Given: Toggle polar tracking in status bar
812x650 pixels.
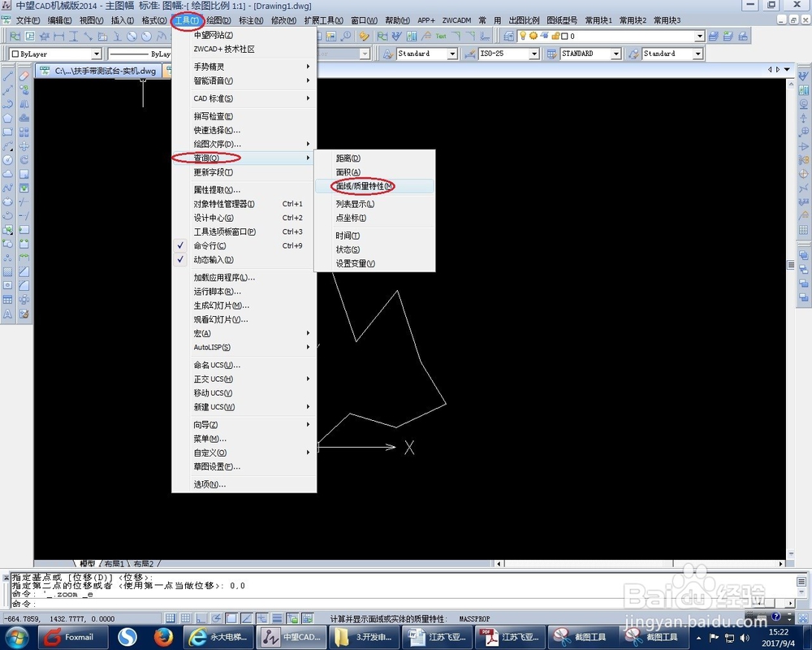Looking at the screenshot, I should (216, 617).
